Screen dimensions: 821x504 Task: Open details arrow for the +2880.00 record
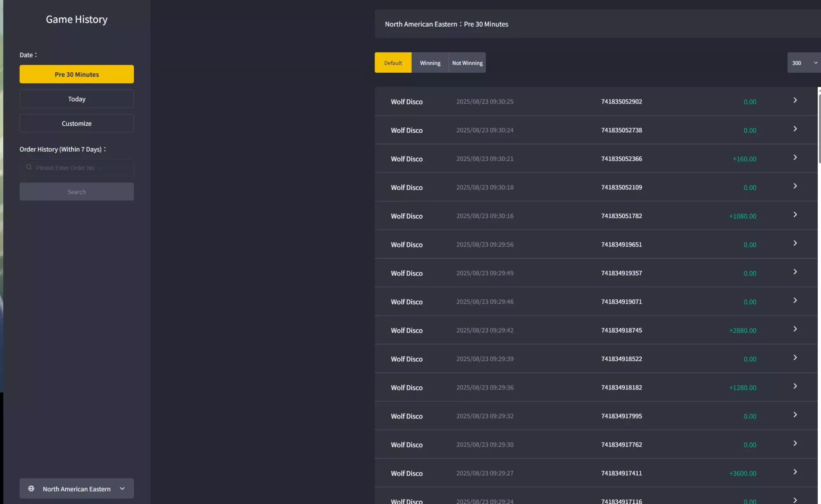click(x=795, y=329)
